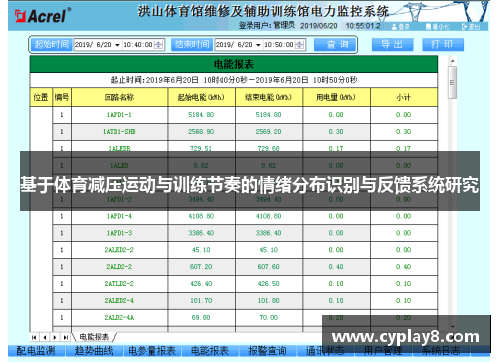Click the green 电能报表 table title
Viewport: 500px width, 362px height.
tap(234, 64)
